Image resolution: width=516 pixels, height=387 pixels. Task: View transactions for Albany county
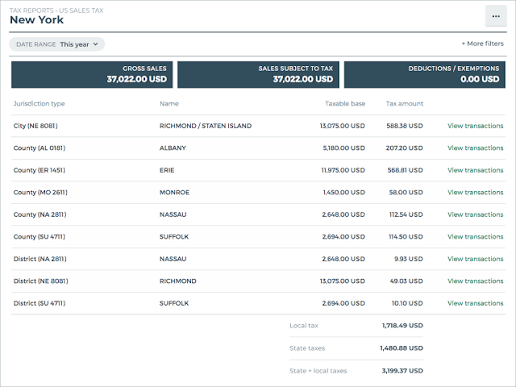pyautogui.click(x=475, y=148)
